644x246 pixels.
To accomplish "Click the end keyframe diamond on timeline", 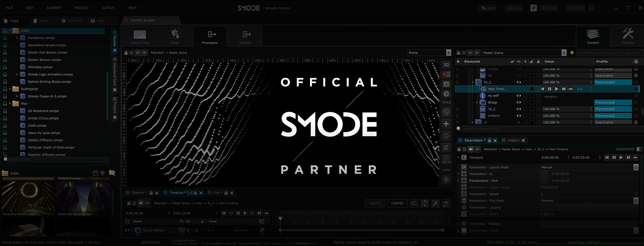I will 443,230.
